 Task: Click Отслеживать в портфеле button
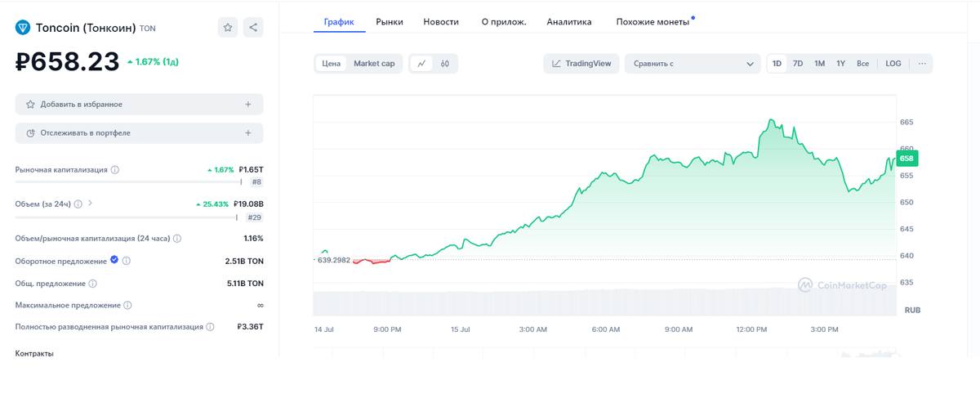[x=140, y=132]
